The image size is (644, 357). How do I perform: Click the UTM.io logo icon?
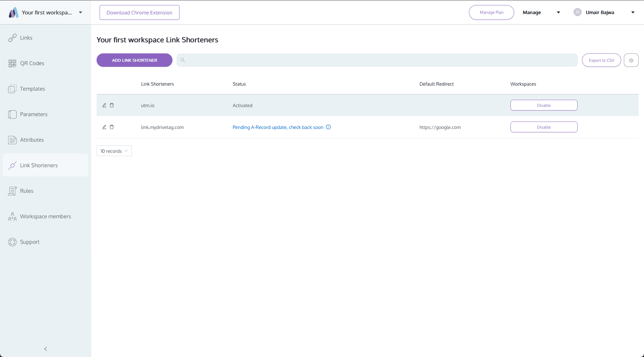[x=13, y=12]
